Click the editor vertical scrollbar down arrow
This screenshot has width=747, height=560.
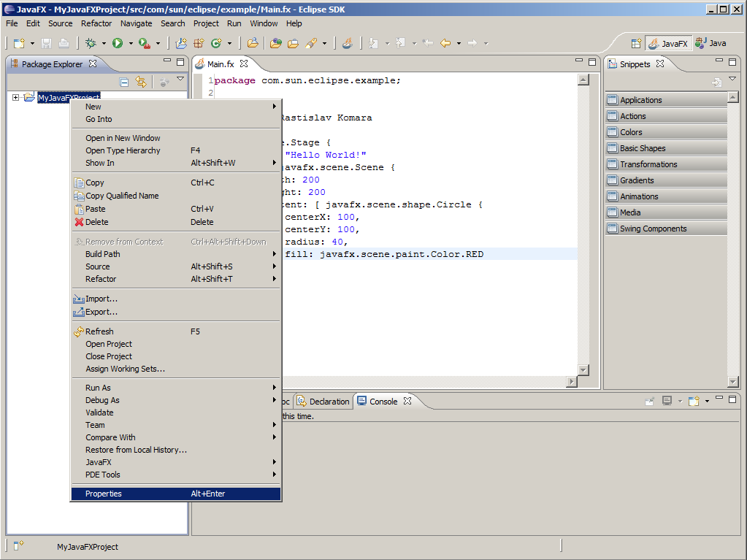pos(583,370)
